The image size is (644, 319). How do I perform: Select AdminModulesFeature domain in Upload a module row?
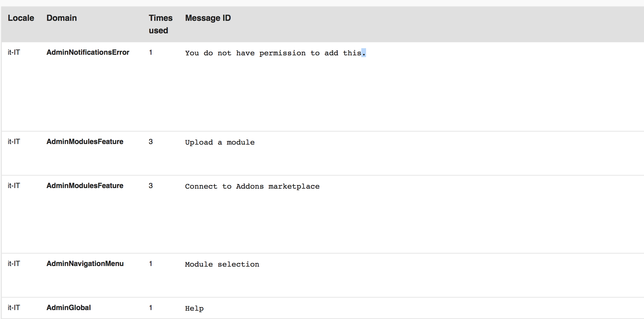click(85, 142)
